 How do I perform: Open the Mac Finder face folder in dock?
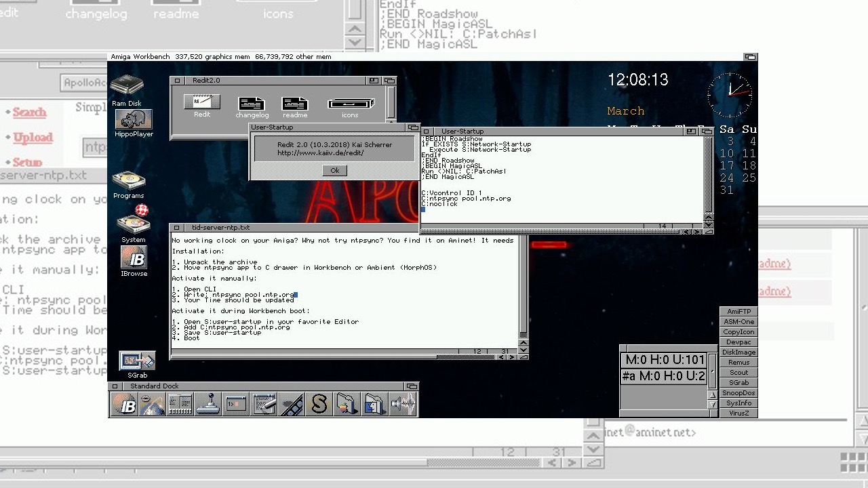click(x=375, y=405)
